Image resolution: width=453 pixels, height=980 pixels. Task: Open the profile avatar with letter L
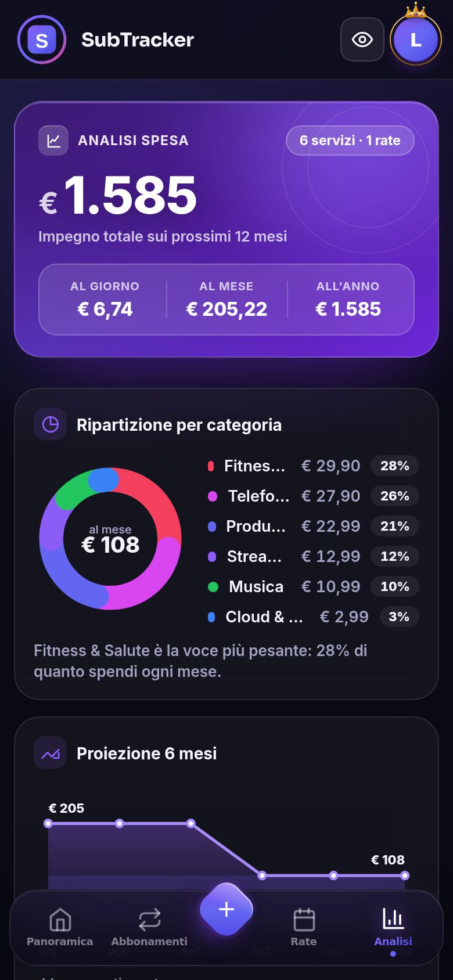point(416,40)
